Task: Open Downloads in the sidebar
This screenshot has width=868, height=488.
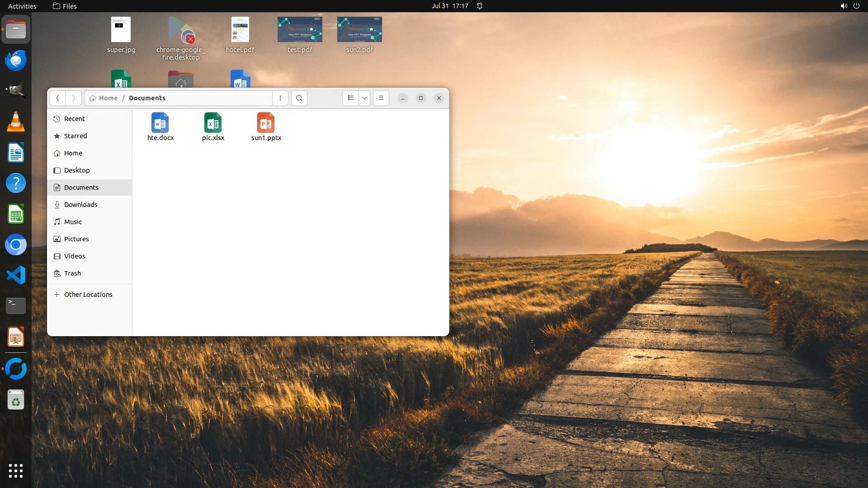Action: click(80, 205)
